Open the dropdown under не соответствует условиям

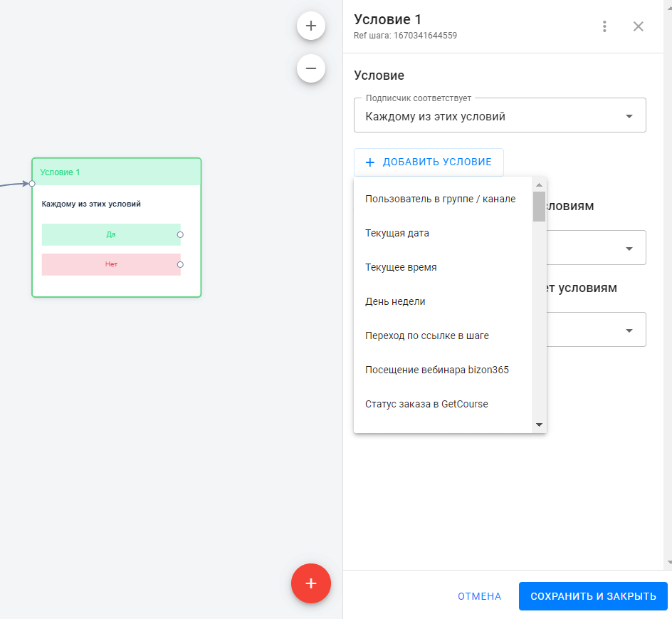629,331
